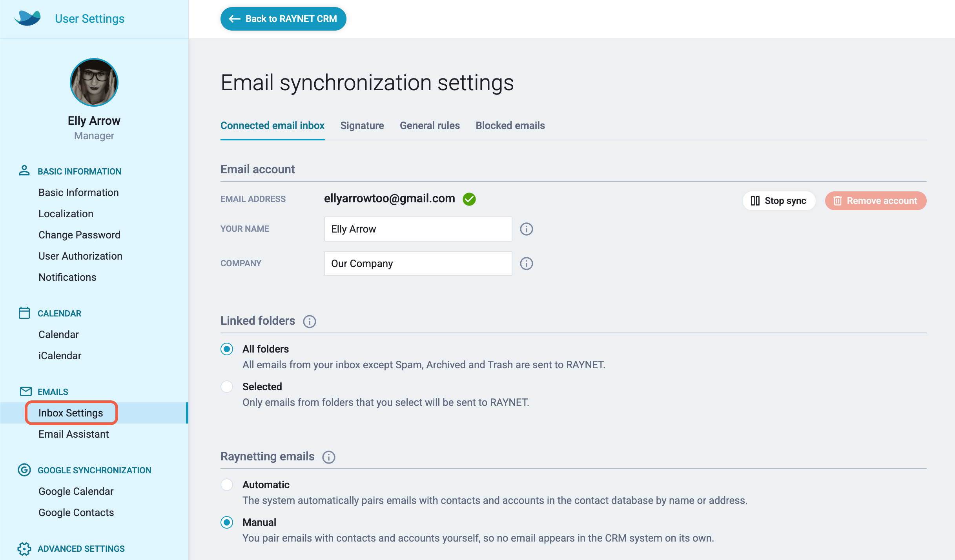This screenshot has height=560, width=955.
Task: Open info icon beside Company field
Action: click(x=527, y=264)
